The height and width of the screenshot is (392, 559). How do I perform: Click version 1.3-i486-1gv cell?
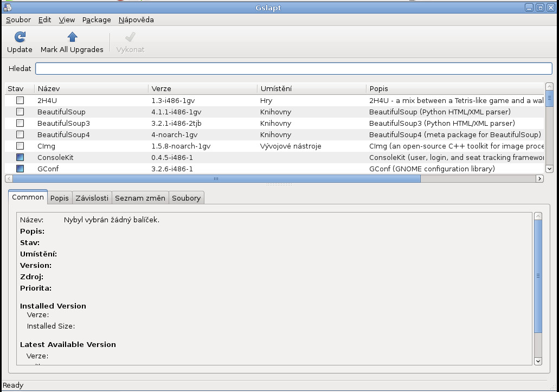point(173,100)
